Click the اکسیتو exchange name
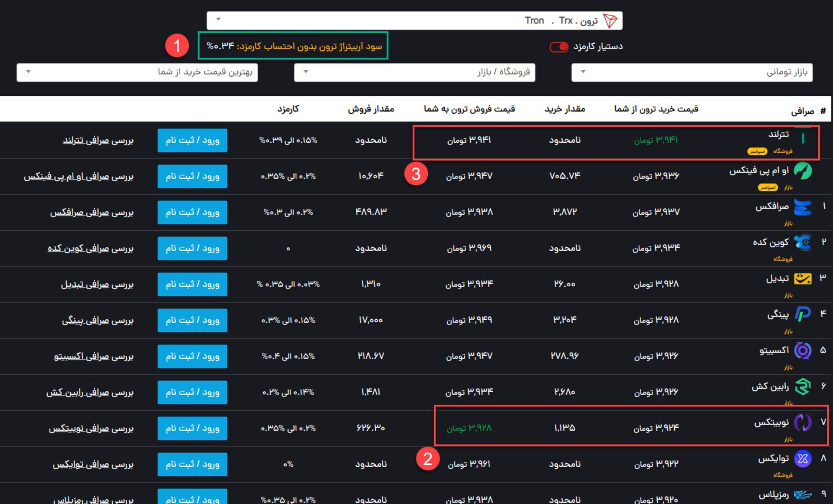 pos(774,350)
